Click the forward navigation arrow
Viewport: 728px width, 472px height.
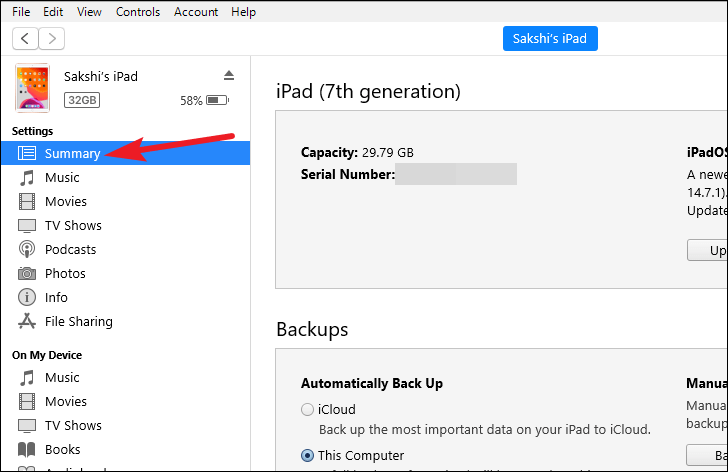point(52,39)
